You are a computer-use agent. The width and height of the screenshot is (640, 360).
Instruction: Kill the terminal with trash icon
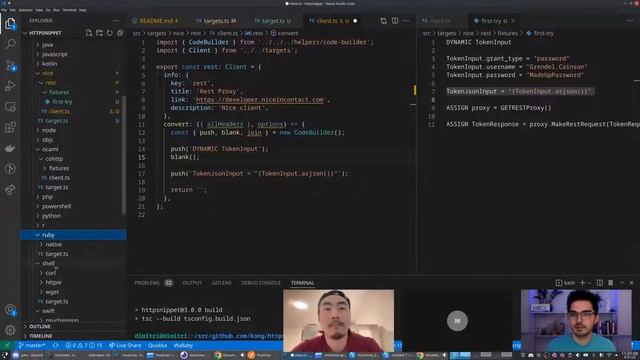(x=611, y=283)
